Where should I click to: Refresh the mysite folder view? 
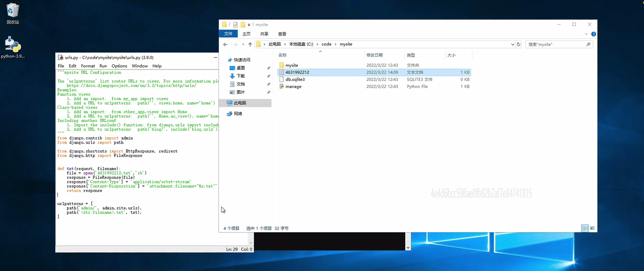tap(519, 44)
